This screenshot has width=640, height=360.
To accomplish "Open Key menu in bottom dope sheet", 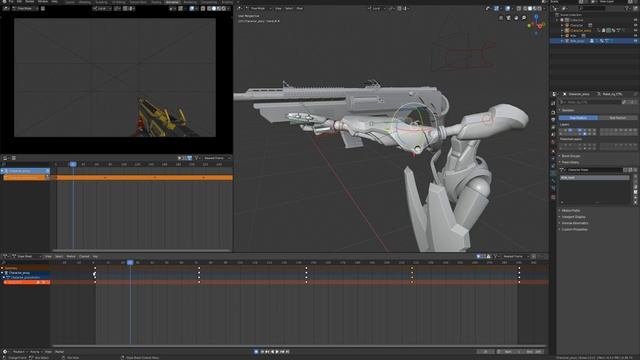I will 95,256.
